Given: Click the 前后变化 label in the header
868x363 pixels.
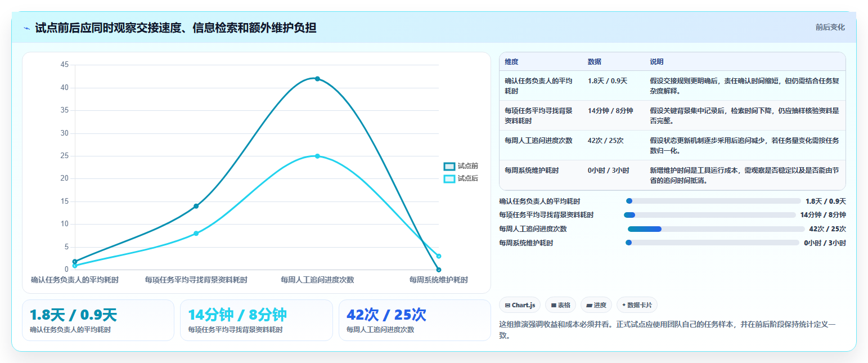Looking at the screenshot, I should coord(830,27).
